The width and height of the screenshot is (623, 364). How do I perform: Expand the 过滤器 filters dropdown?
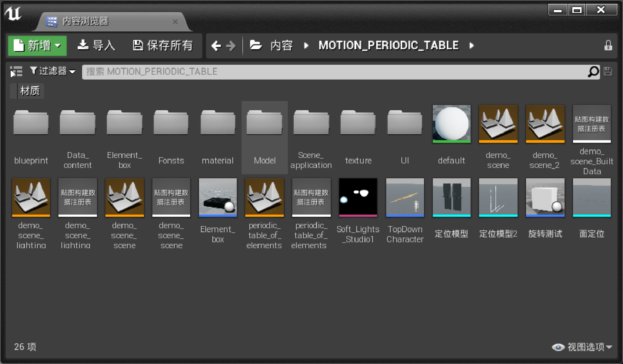point(53,71)
